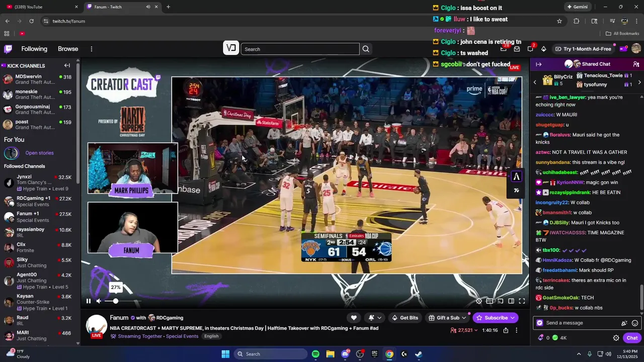
Task: Open the Subscribe dropdown button
Action: 496,318
